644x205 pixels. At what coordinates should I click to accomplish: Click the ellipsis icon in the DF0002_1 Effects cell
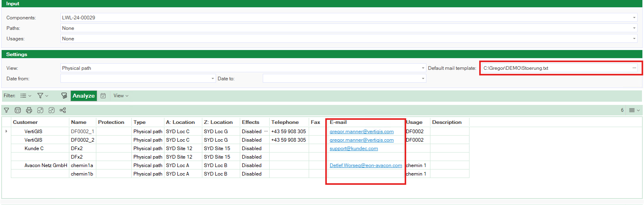(x=266, y=131)
